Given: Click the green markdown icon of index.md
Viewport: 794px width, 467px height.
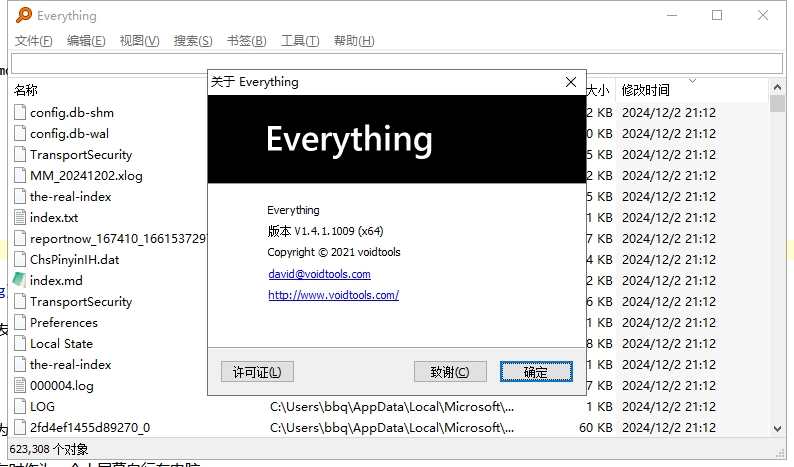Looking at the screenshot, I should [x=19, y=280].
